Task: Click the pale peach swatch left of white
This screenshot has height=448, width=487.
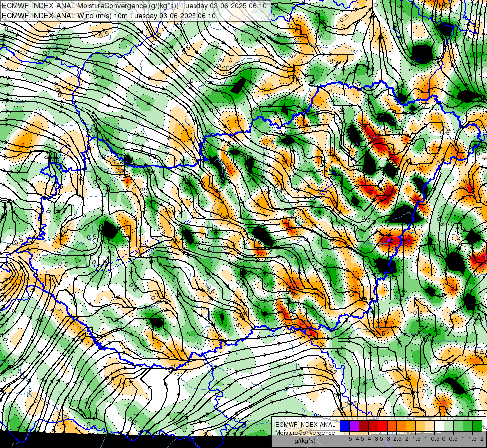Action: (430, 426)
